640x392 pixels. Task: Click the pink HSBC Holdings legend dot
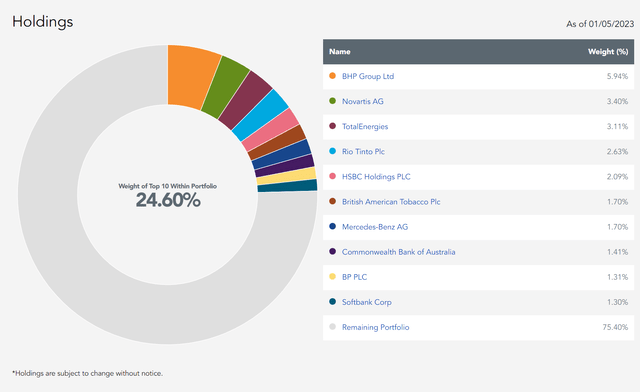click(x=332, y=176)
